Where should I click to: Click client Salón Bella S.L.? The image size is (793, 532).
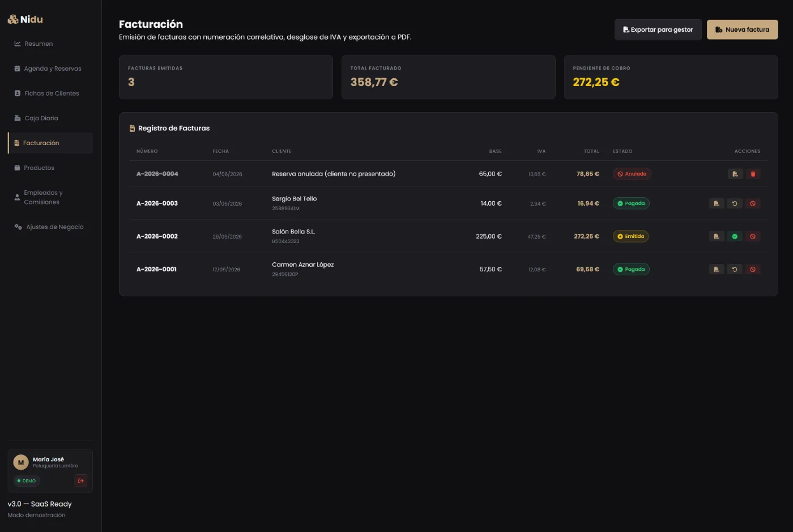point(293,232)
